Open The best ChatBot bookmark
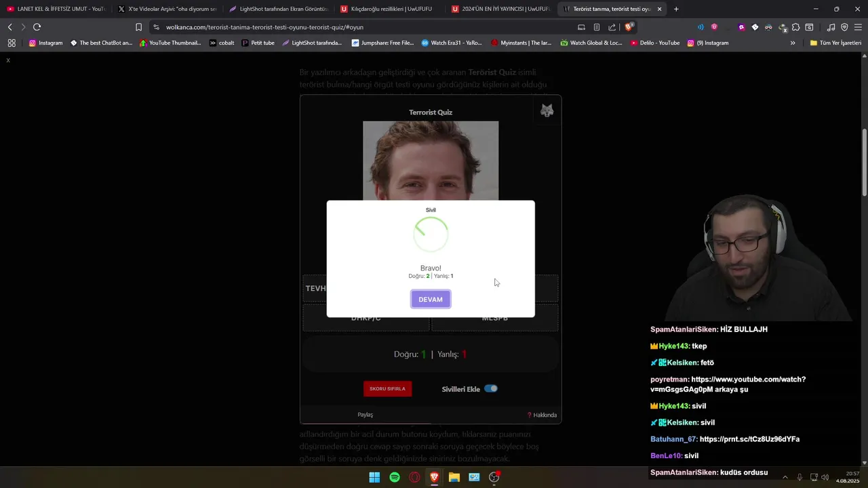The image size is (868, 488). (x=101, y=43)
